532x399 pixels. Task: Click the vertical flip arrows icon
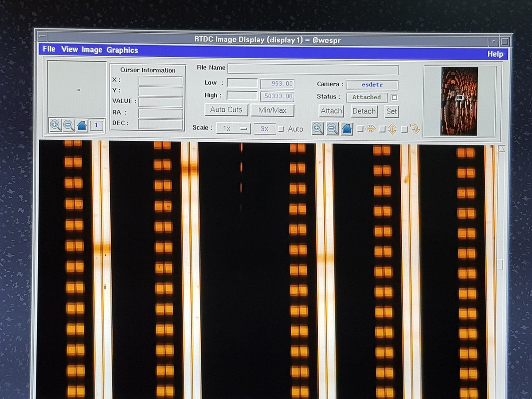(x=392, y=129)
